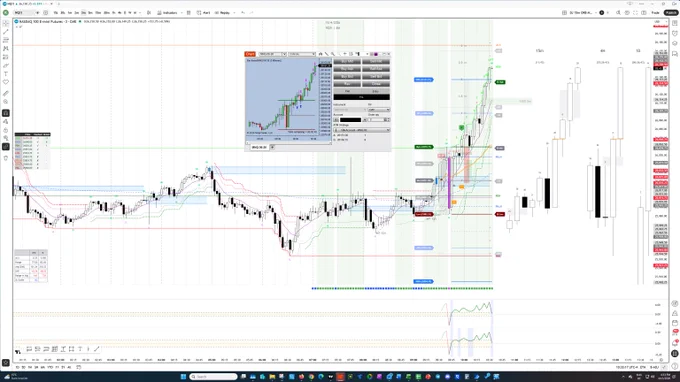Open quick search magnifier at top right
This screenshot has width=680, height=382.
[x=618, y=13]
